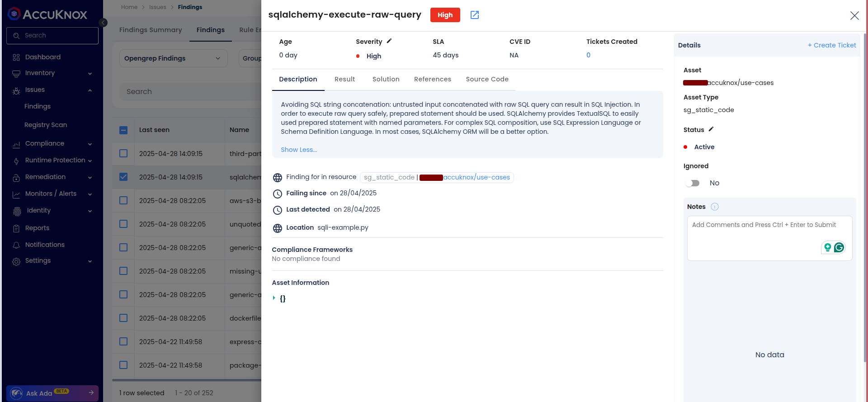Collapse the Issues menu chevron
This screenshot has width=868, height=402.
point(90,90)
